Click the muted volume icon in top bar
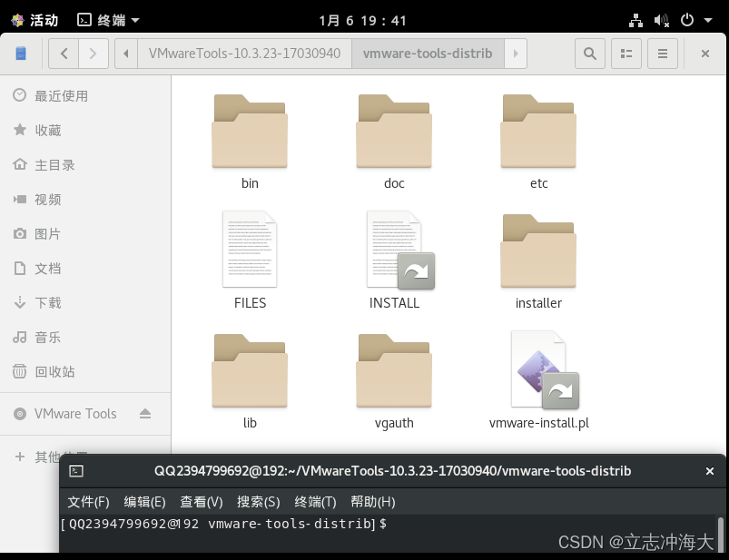 point(661,21)
